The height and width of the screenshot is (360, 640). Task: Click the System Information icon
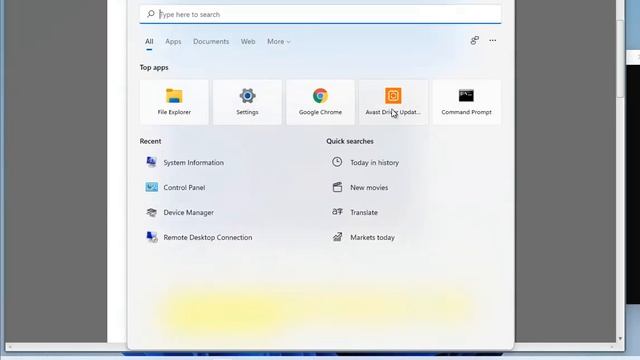pos(151,162)
